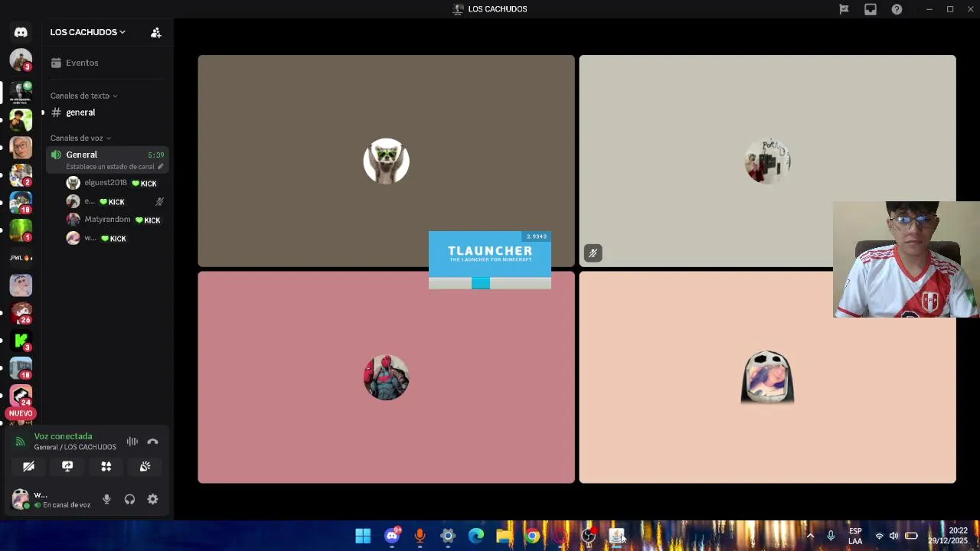The image size is (980, 551).
Task: Open the PWL server icon
Action: 21,257
